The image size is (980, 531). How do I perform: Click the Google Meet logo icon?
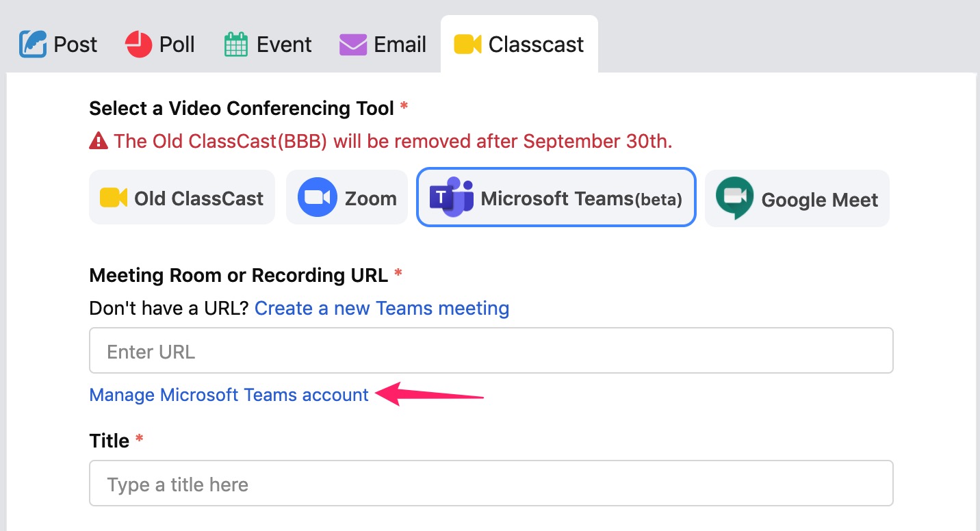click(734, 198)
